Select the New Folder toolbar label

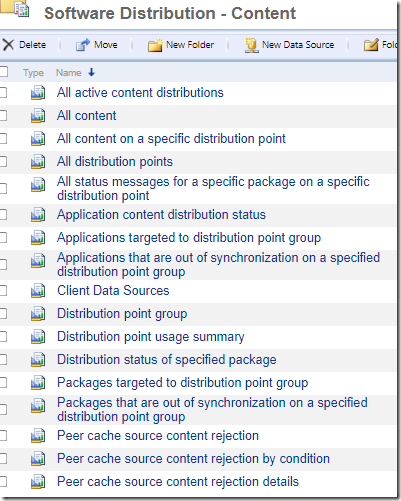pyautogui.click(x=190, y=45)
